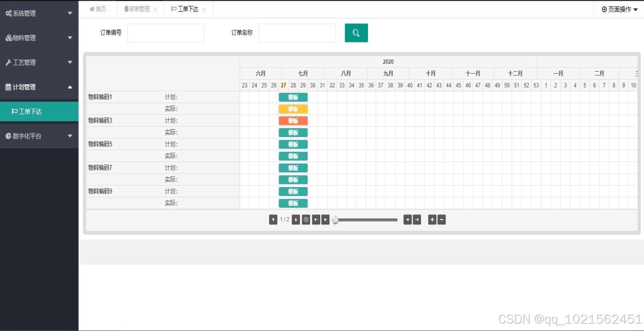Click the timeline scroll slider handle
Screen dimensions: 644x331
click(335, 220)
